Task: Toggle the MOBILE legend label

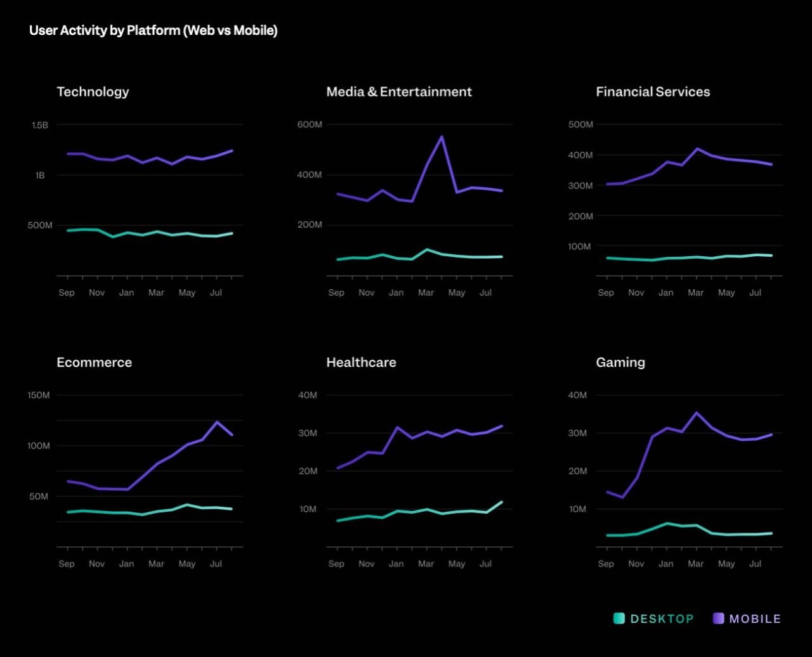Action: point(756,619)
